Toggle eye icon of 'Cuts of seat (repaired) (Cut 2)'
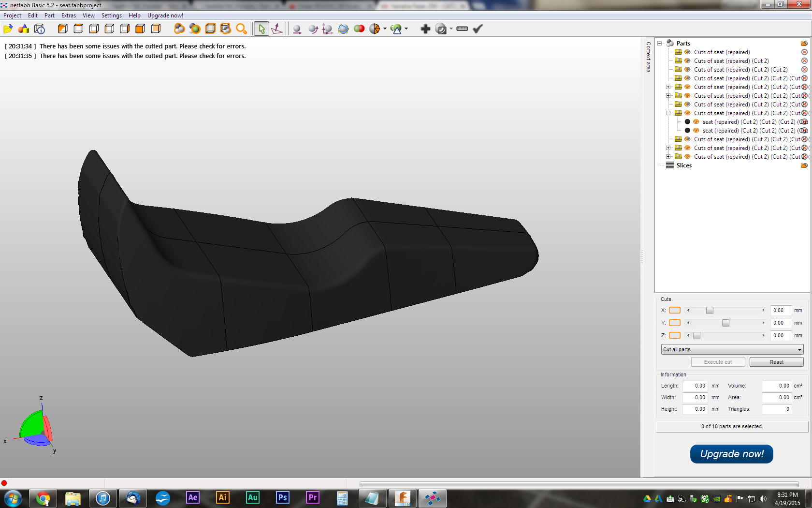Image resolution: width=812 pixels, height=508 pixels. pyautogui.click(x=687, y=61)
